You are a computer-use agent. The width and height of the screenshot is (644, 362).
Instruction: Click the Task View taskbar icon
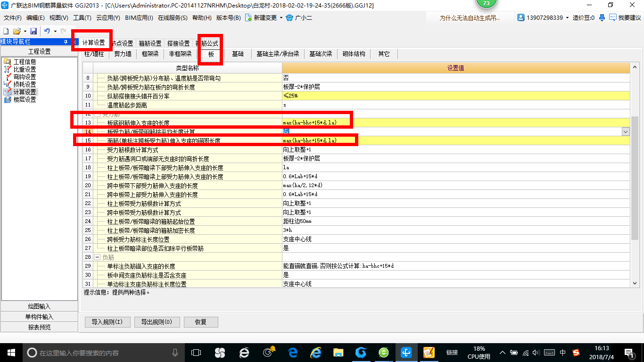tap(196, 352)
